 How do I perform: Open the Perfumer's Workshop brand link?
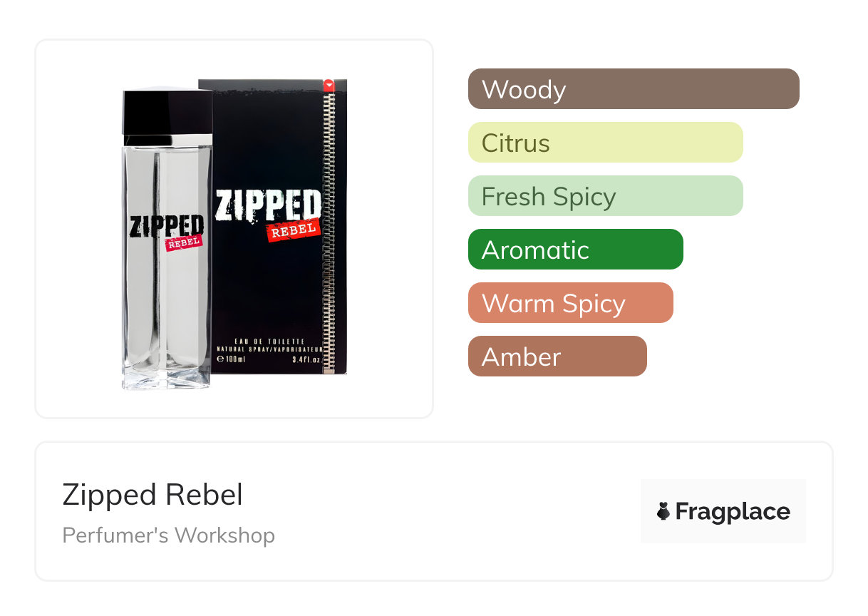168,535
